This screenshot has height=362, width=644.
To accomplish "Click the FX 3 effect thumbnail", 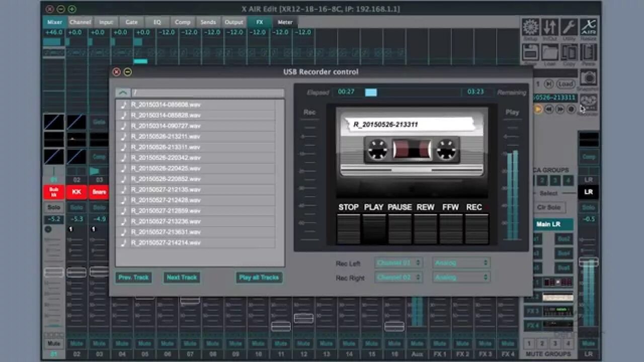I will (x=558, y=311).
